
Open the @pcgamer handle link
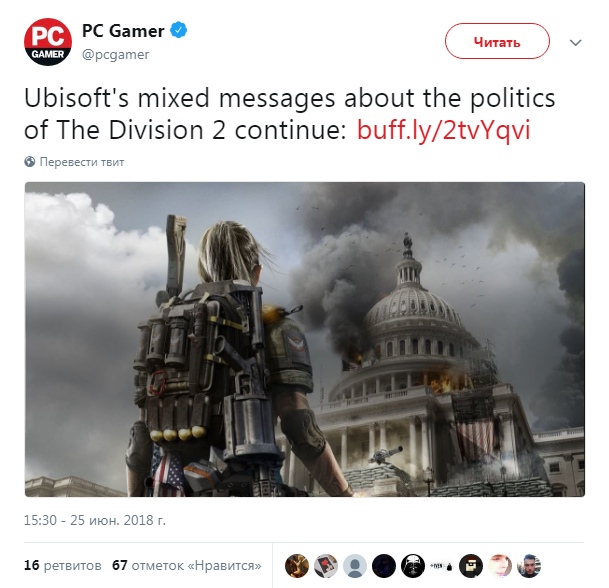115,55
